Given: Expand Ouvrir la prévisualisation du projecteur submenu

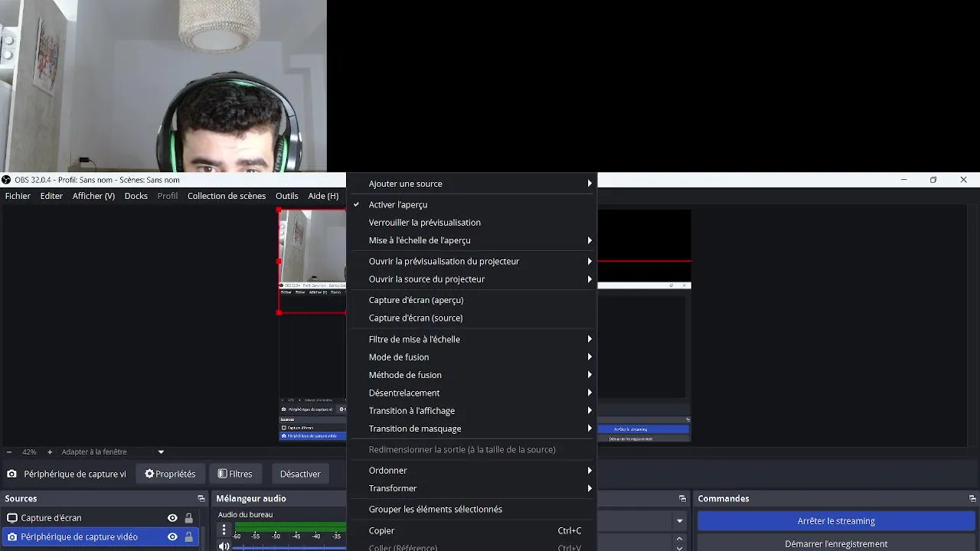Looking at the screenshot, I should (x=472, y=261).
